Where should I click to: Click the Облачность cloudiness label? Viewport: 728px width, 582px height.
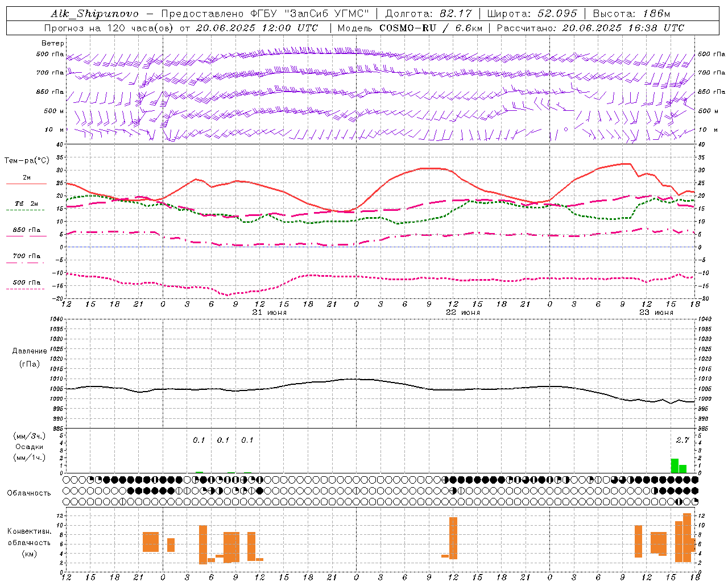click(29, 493)
